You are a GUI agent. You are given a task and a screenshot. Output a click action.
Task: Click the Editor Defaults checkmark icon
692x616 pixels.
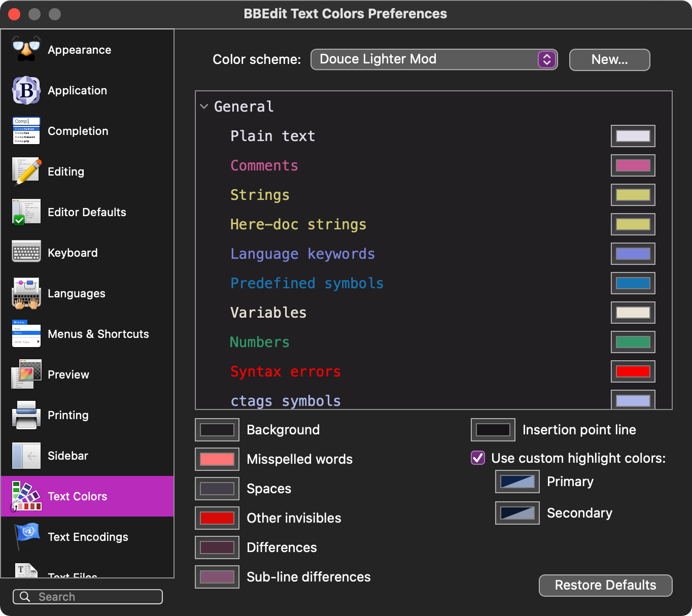coord(26,212)
